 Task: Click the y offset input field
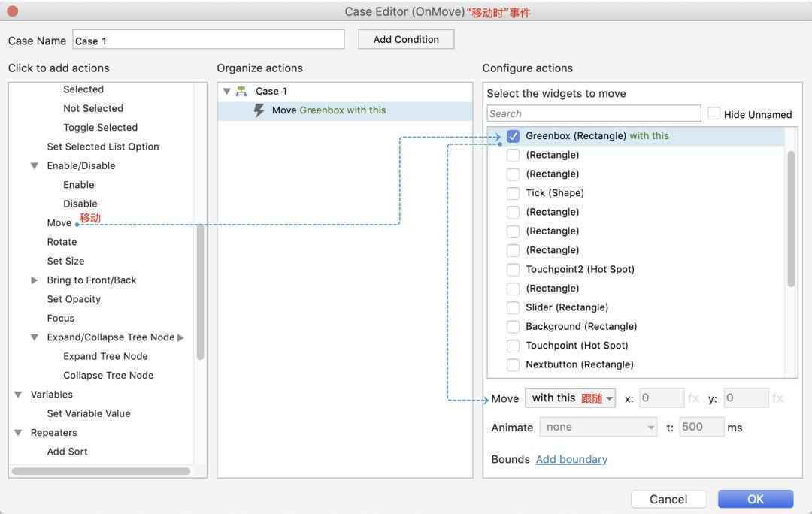tap(746, 398)
